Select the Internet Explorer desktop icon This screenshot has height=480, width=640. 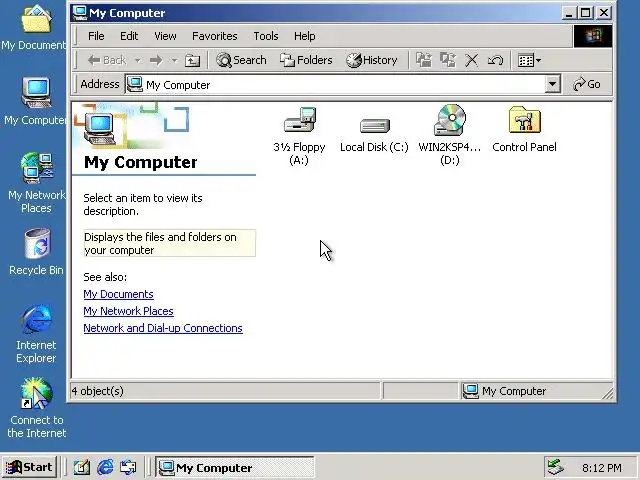coord(36,333)
